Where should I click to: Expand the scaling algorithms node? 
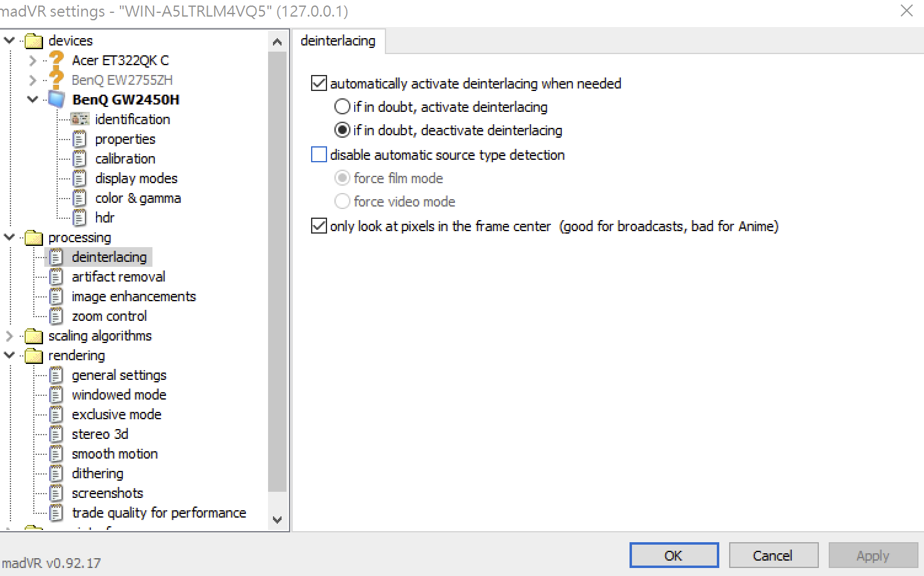coord(9,336)
